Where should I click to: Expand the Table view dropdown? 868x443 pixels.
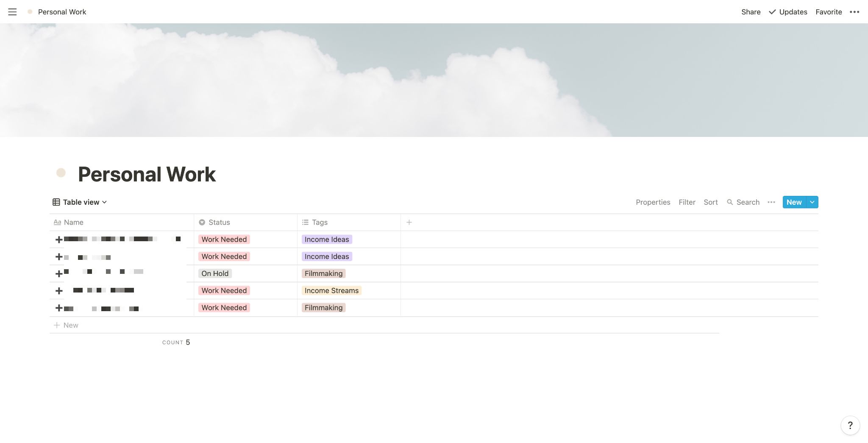pyautogui.click(x=104, y=202)
